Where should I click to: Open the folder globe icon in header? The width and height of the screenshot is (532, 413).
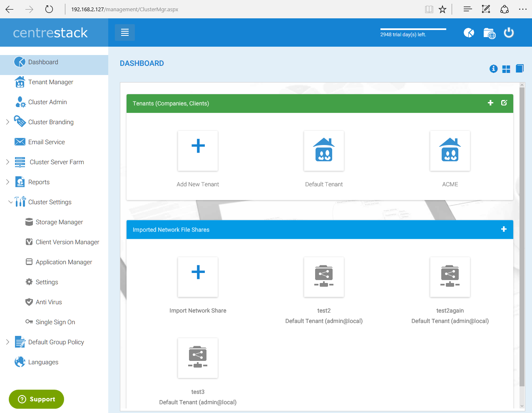click(489, 33)
